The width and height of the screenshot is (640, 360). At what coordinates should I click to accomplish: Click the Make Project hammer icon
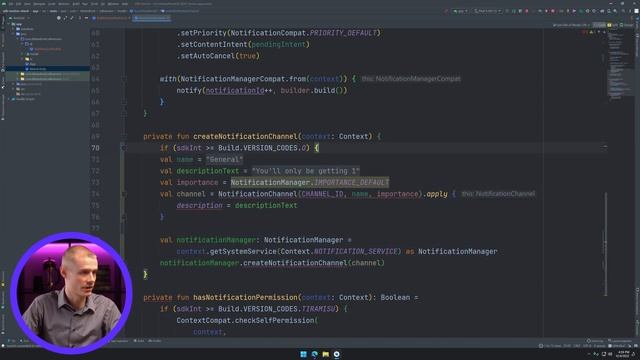click(446, 11)
